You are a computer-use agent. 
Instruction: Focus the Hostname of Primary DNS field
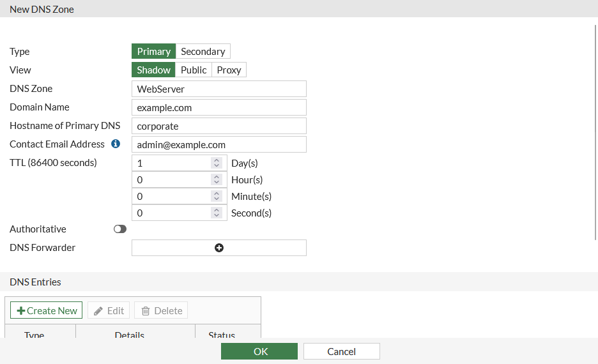pyautogui.click(x=218, y=126)
